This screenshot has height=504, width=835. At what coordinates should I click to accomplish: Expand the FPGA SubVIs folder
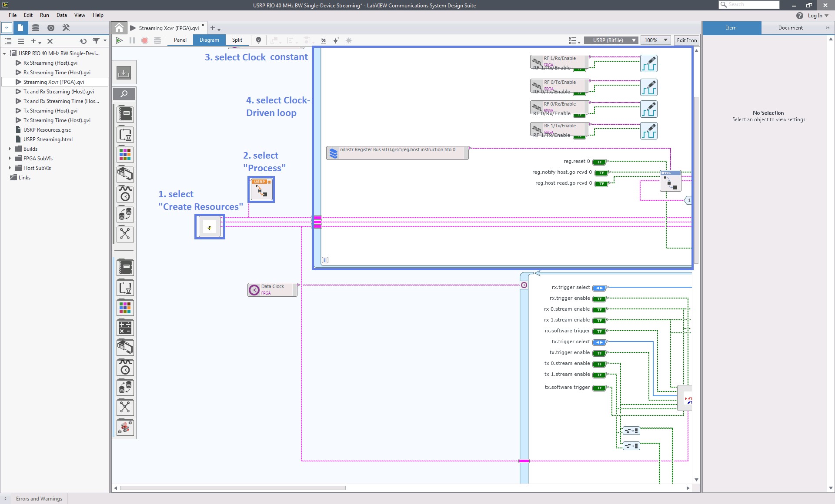pyautogui.click(x=10, y=159)
